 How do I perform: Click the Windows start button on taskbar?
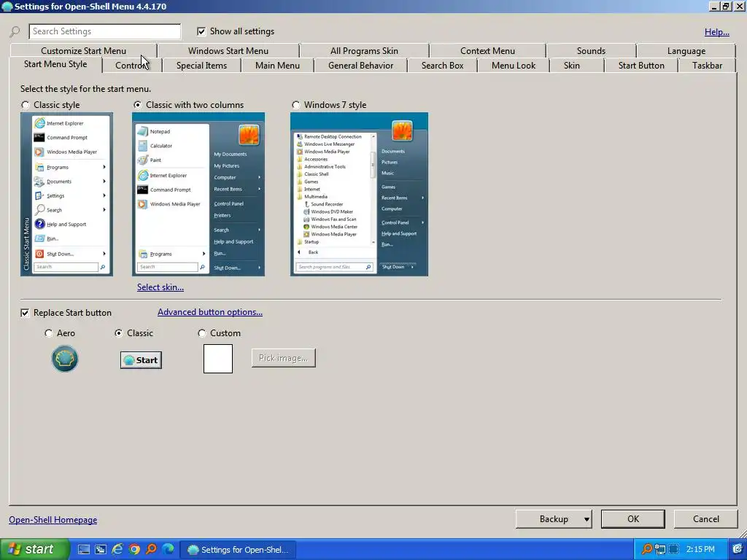(x=35, y=549)
